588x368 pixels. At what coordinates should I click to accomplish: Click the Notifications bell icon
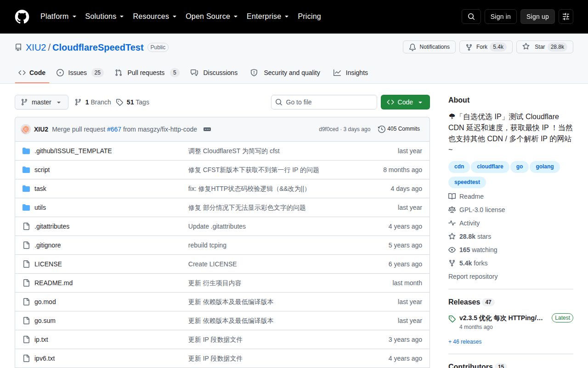(413, 47)
